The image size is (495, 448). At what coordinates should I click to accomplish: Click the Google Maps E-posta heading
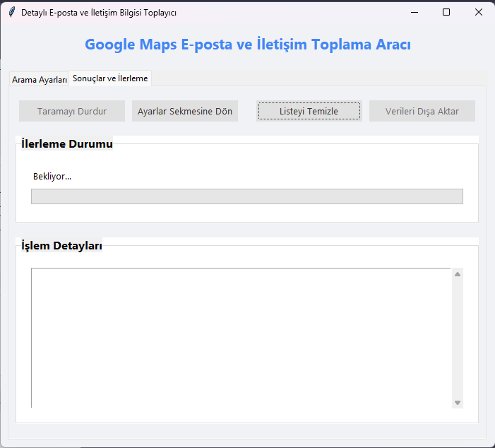tap(248, 45)
